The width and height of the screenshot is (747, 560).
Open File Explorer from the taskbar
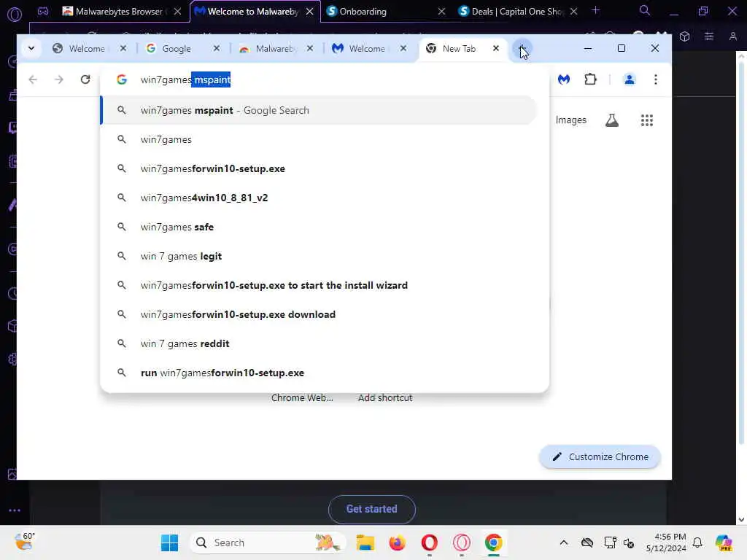pyautogui.click(x=365, y=542)
